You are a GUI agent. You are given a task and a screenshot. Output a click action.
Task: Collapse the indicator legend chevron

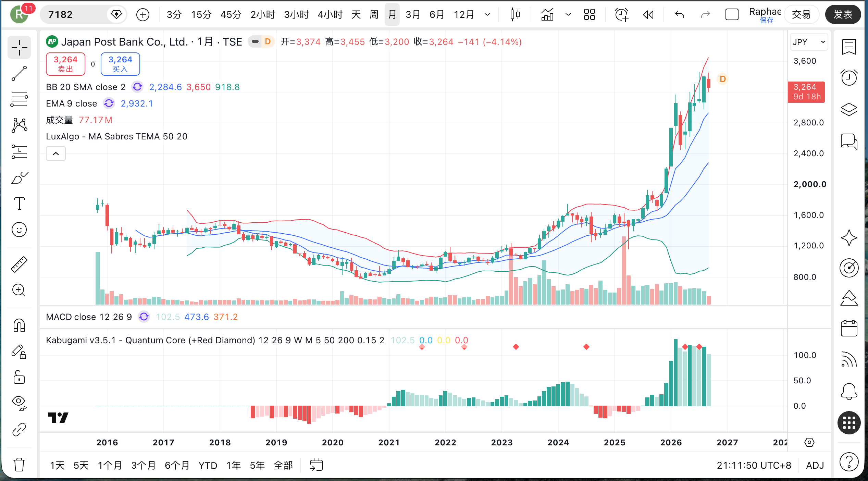click(x=56, y=153)
